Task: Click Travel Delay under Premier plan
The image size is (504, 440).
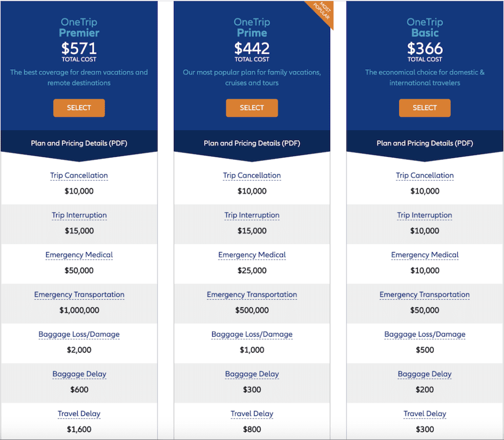Action: pyautogui.click(x=79, y=414)
